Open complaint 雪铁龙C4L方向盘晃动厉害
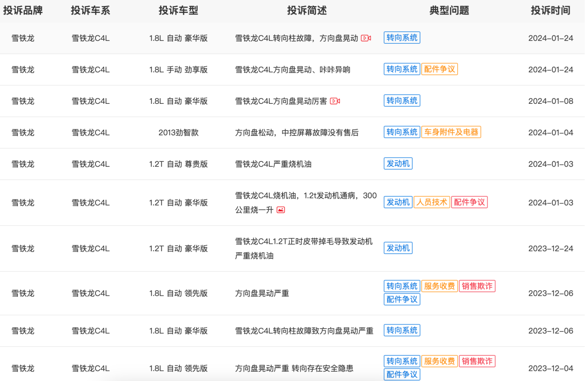This screenshot has height=381, width=588. pos(281,101)
